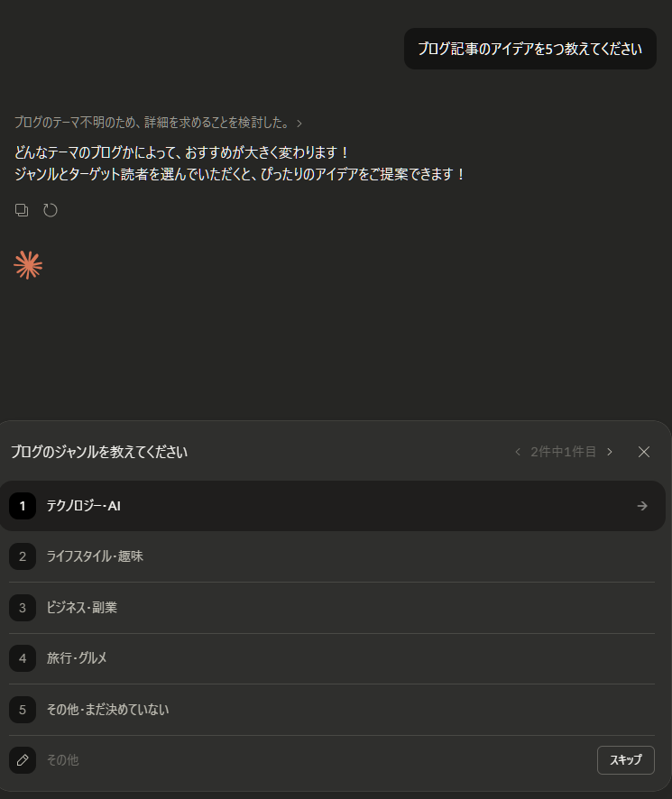Click the number 4 badge
Image resolution: width=672 pixels, height=799 pixels.
(x=23, y=658)
